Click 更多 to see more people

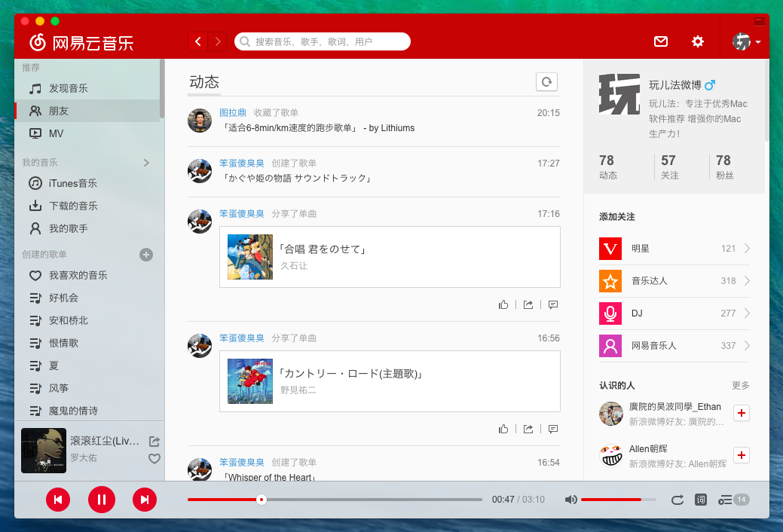[x=740, y=385]
